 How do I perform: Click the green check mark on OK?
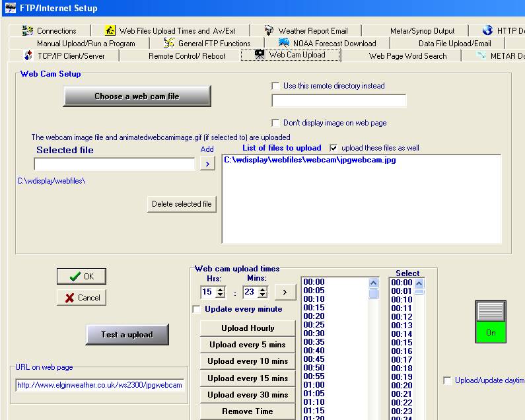tap(75, 276)
